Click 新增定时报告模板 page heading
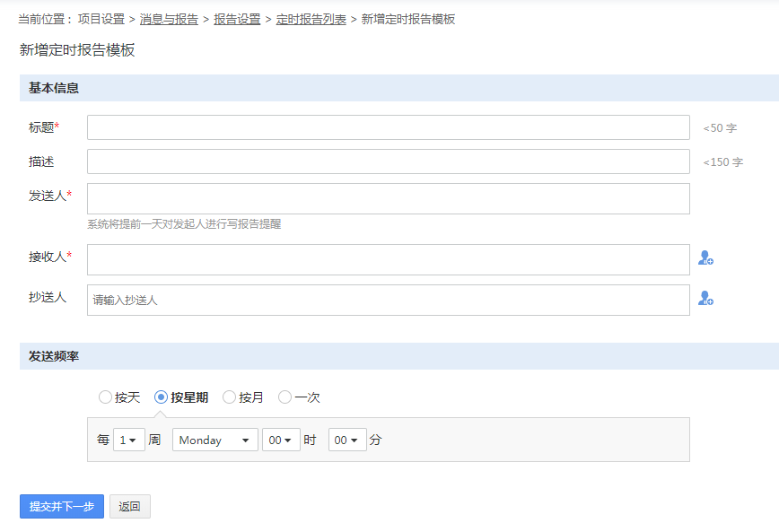The image size is (779, 532). (77, 49)
